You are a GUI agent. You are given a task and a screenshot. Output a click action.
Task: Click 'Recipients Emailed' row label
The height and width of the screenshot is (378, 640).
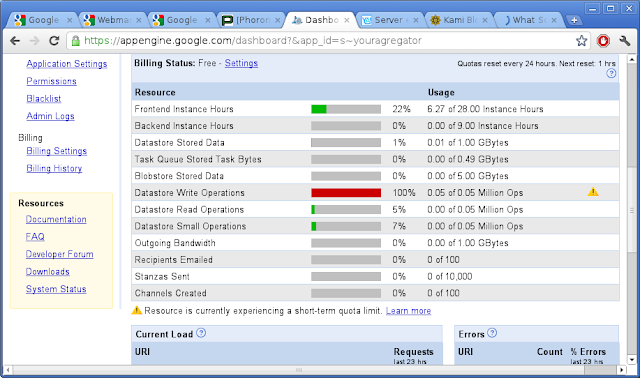173,260
